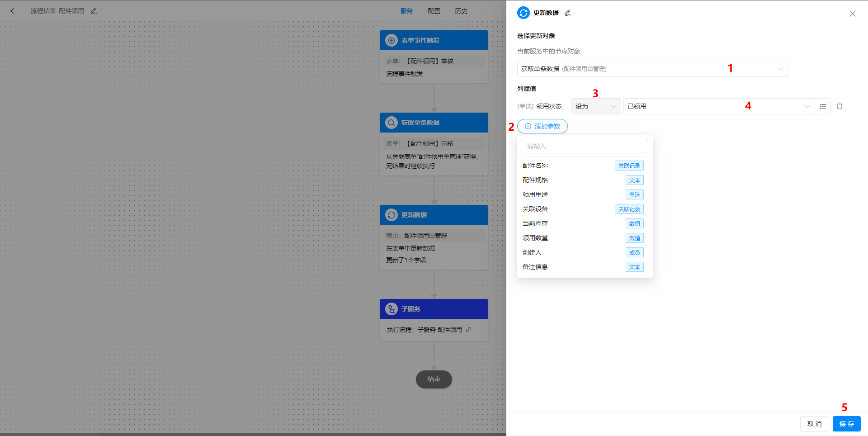The width and height of the screenshot is (868, 436).
Task: Open the 子服务 link icon
Action: coord(469,330)
